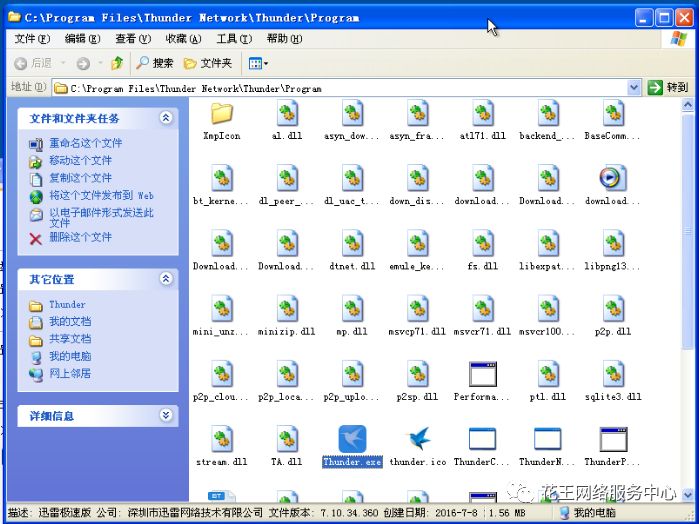Open the views dropdown in toolbar

[258, 63]
